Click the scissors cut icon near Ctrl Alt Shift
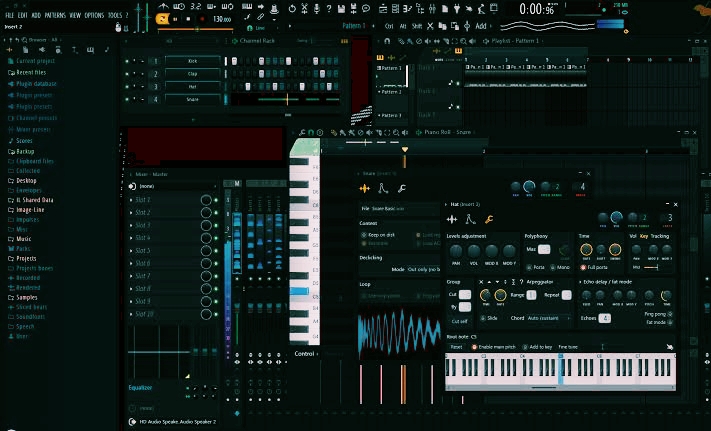The image size is (711, 431). pos(430,26)
